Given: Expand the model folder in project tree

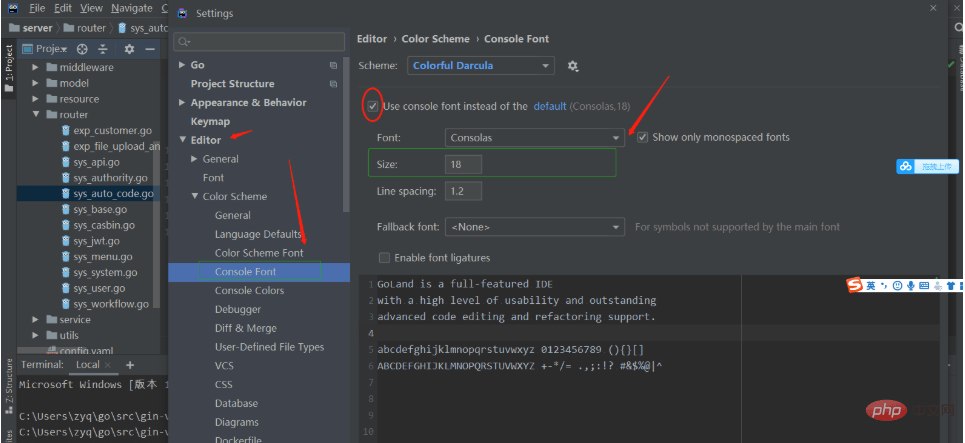Looking at the screenshot, I should click(35, 83).
